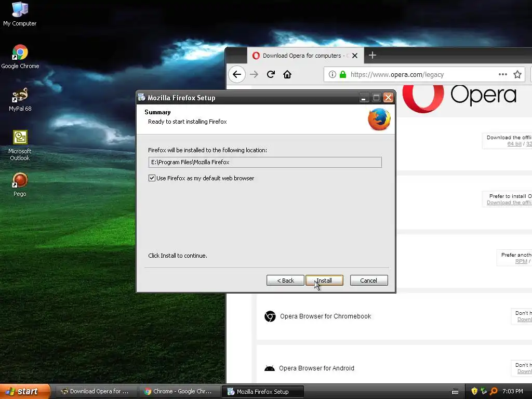This screenshot has height=399, width=532.
Task: Reload the Opera download page
Action: [x=271, y=74]
